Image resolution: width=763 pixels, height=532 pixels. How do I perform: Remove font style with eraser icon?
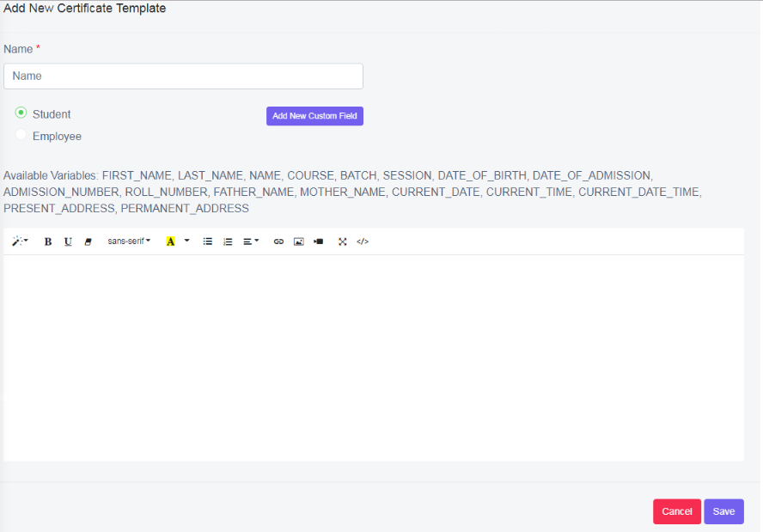[89, 242]
